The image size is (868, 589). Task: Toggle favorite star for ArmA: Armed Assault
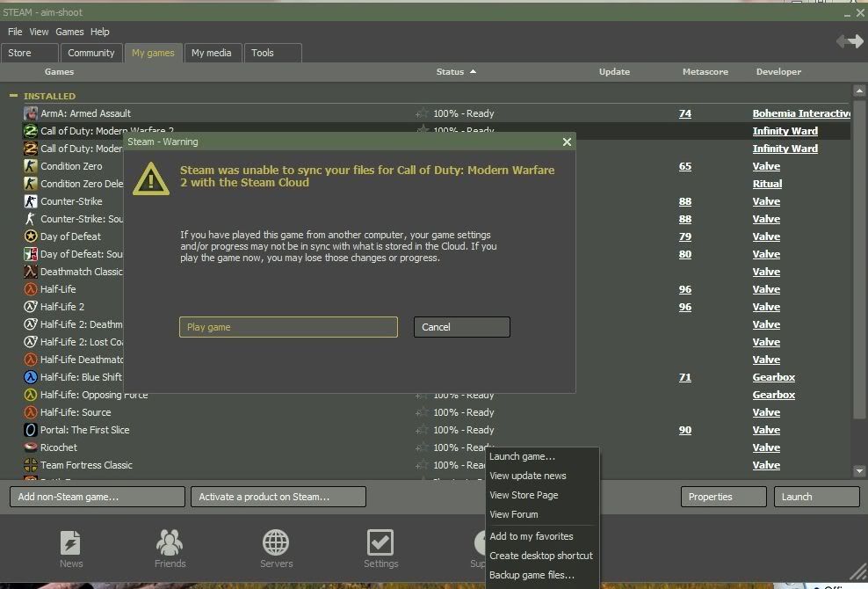pyautogui.click(x=422, y=113)
